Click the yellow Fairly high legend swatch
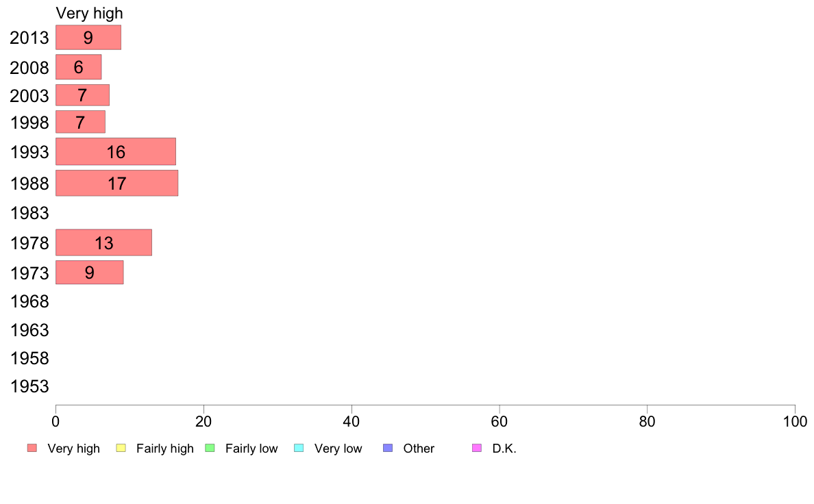814x504 pixels. click(121, 448)
